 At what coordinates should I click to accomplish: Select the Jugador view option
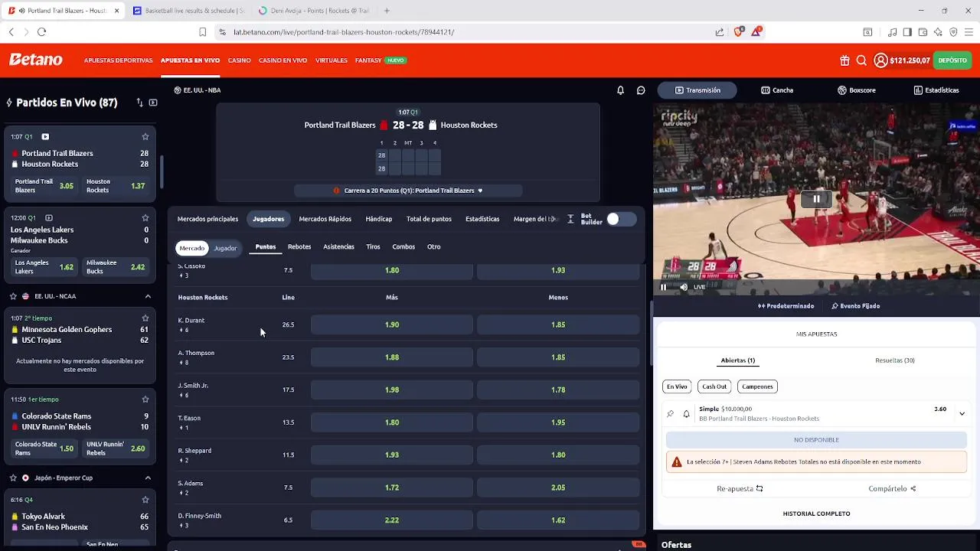pos(225,248)
